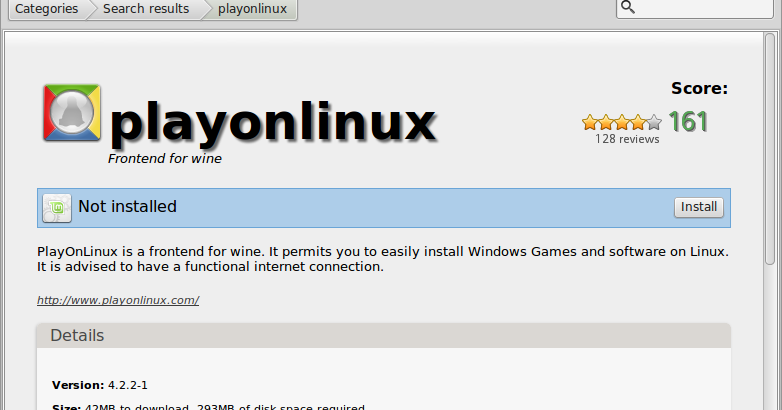782x410 pixels.
Task: Click the 'Frontend for wine' subtitle
Action: point(165,159)
